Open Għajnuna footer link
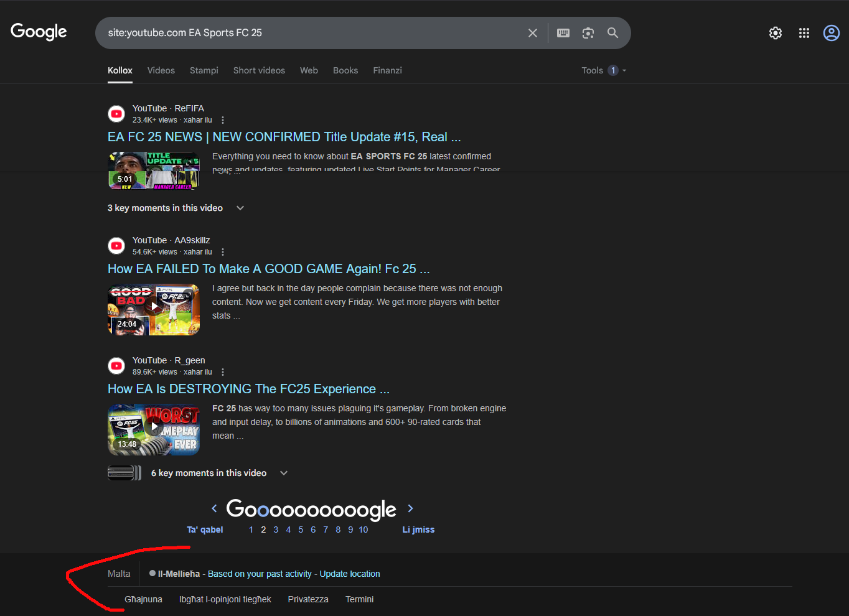Screen dimensions: 849x616 click(x=143, y=599)
